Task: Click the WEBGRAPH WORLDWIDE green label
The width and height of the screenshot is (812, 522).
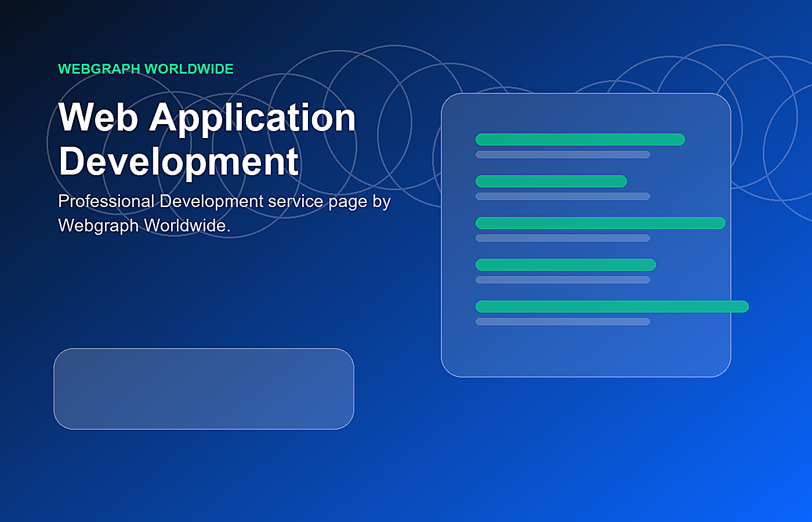Action: (x=146, y=69)
